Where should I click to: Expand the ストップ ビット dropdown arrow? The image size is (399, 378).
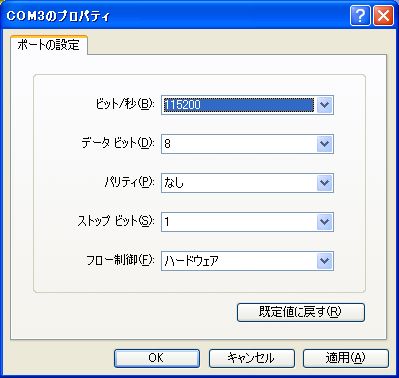click(x=324, y=222)
